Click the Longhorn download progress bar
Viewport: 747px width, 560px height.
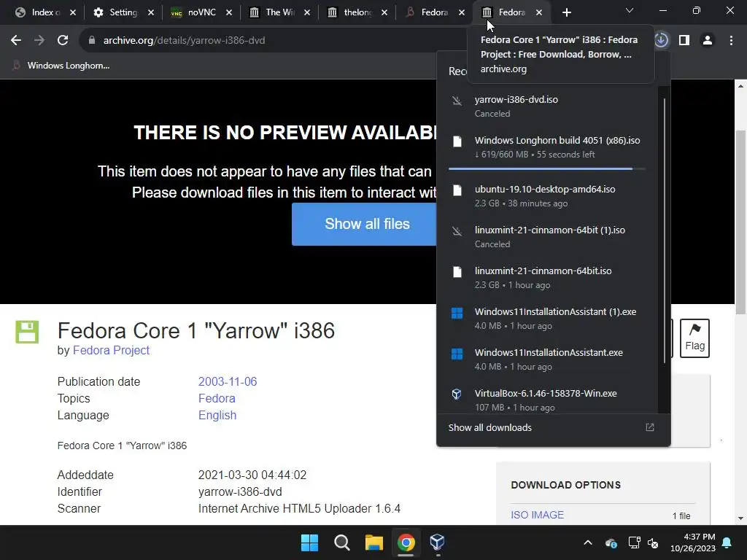point(546,168)
